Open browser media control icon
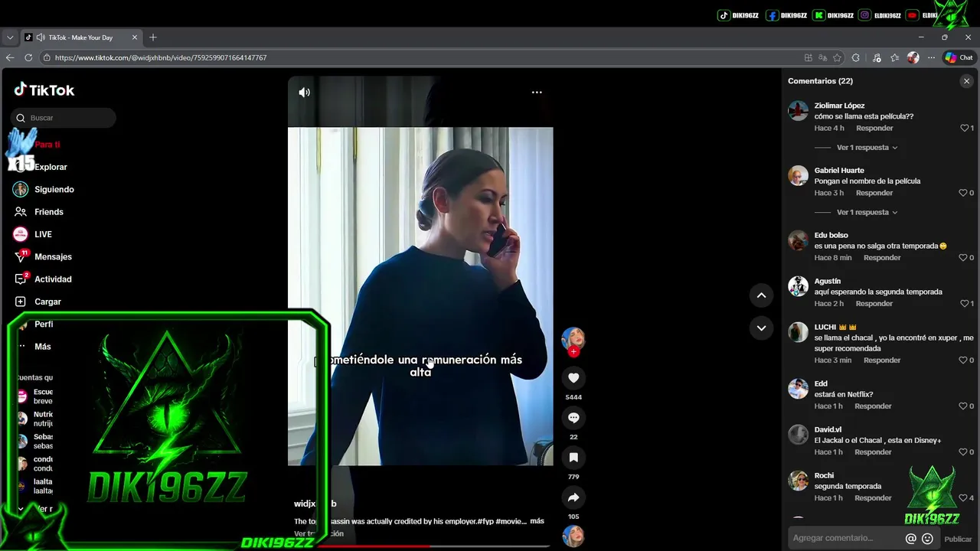The height and width of the screenshot is (551, 980). (877, 57)
